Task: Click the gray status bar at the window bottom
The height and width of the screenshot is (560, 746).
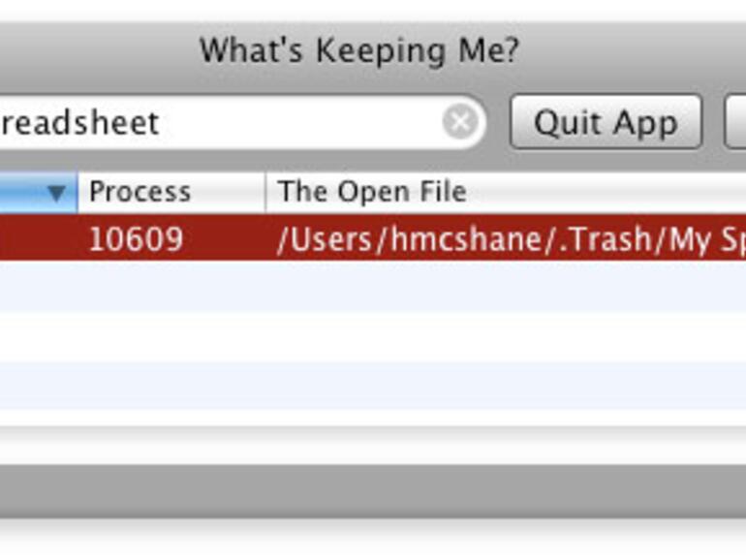Action: tap(373, 491)
